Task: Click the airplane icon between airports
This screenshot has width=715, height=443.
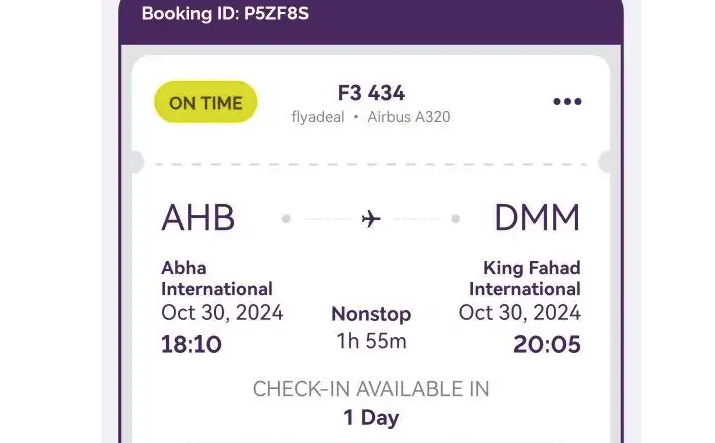Action: coord(371,218)
